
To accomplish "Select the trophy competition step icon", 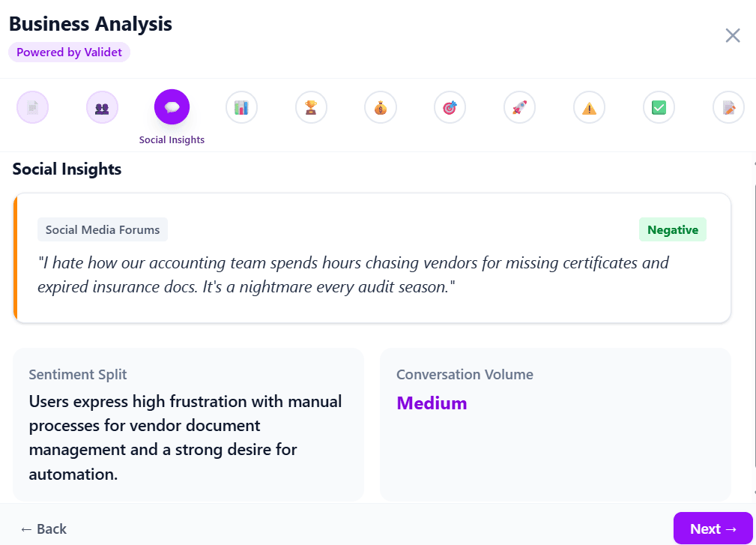I will [311, 106].
